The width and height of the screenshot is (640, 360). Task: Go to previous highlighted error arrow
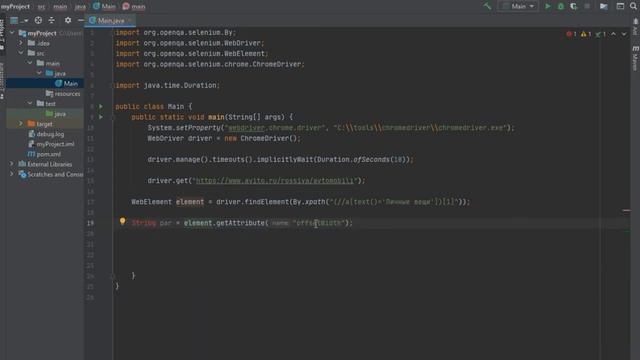613,34
